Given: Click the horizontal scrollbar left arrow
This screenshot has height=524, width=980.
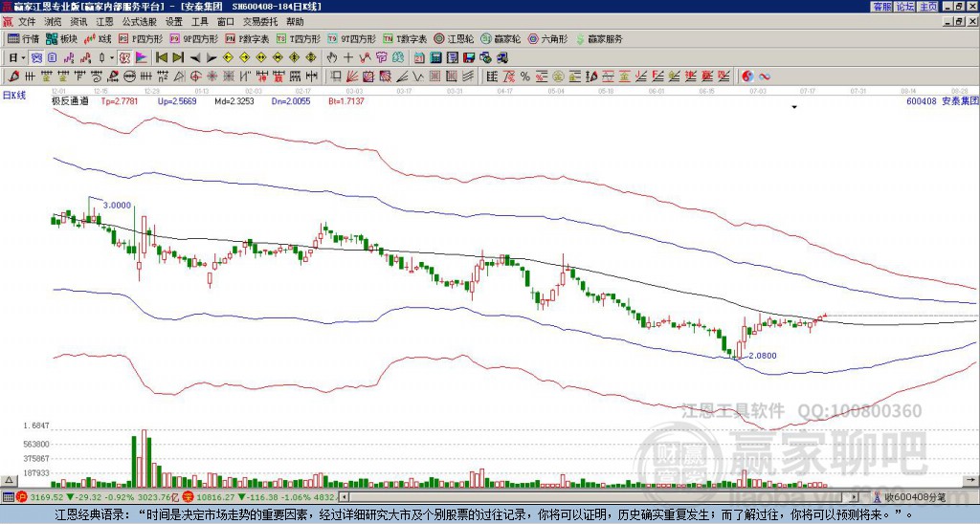Looking at the screenshot, I should coord(344,497).
